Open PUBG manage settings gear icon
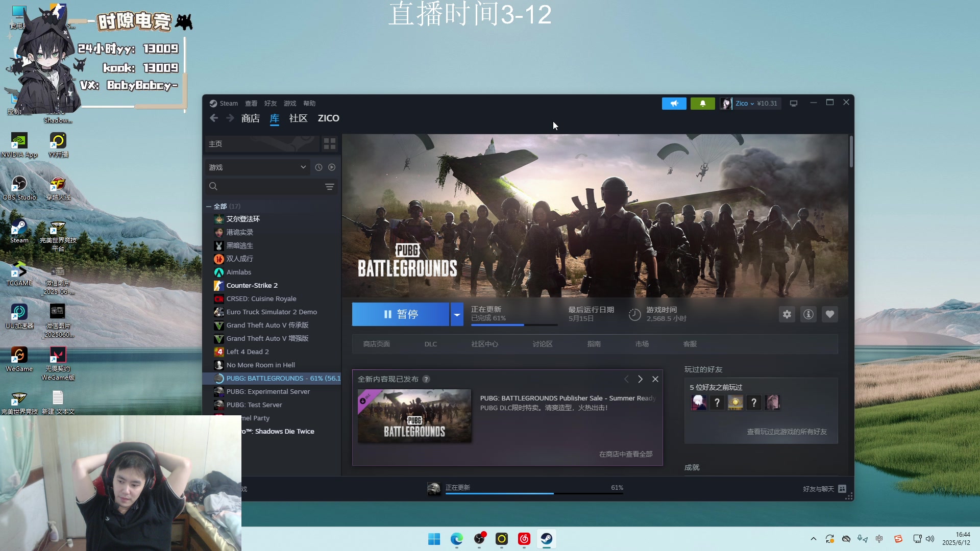This screenshot has height=551, width=980. [x=787, y=314]
